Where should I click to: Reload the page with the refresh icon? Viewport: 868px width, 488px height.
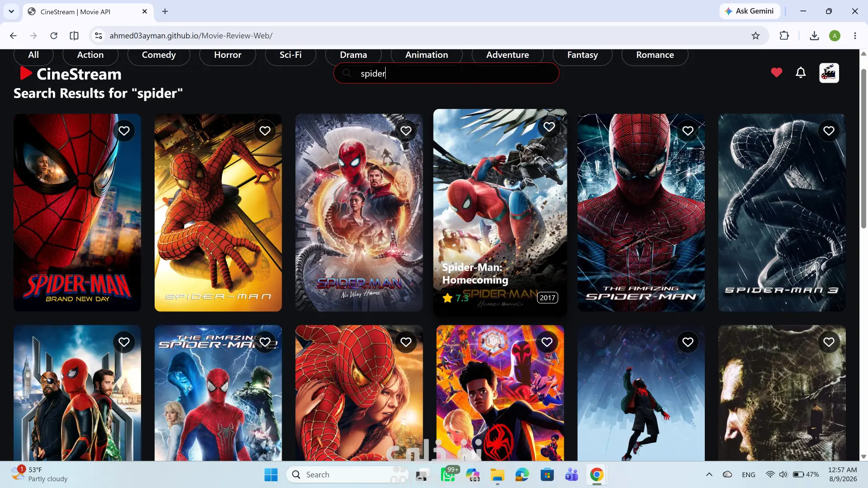54,36
